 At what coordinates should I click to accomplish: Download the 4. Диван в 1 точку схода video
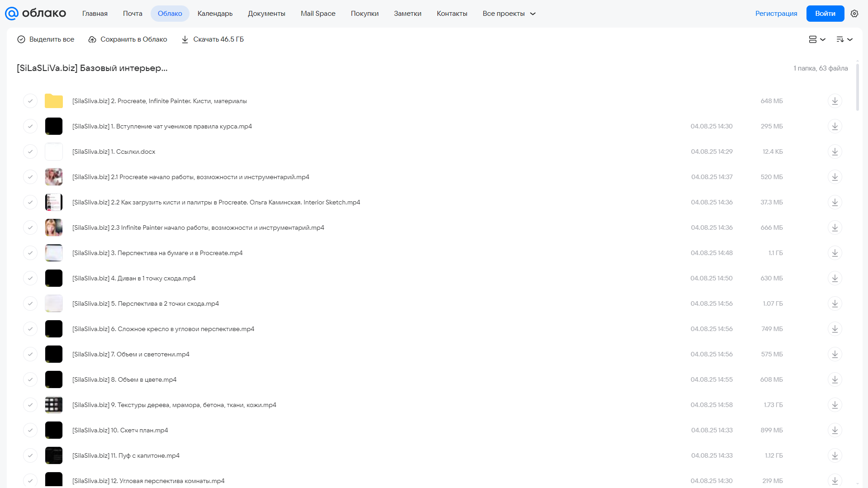[835, 278]
